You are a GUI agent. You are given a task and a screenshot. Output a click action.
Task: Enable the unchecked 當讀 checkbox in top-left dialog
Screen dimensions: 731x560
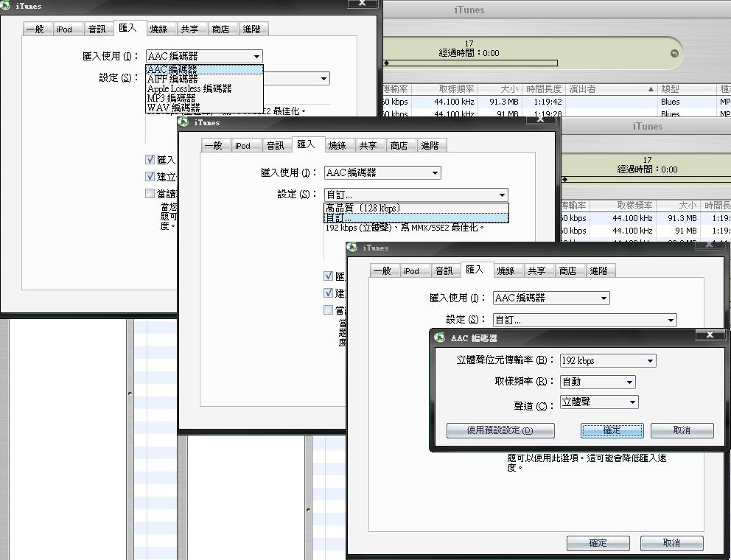pos(150,194)
